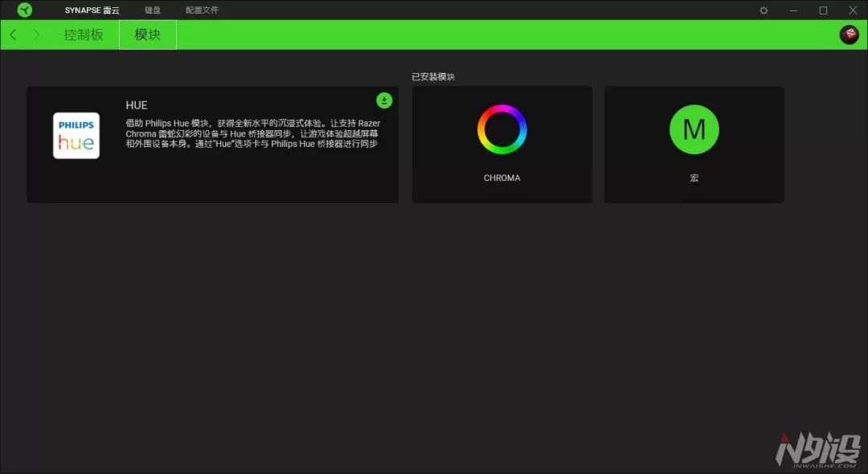The height and width of the screenshot is (474, 868).
Task: Select the 宏 macro module icon
Action: 694,129
